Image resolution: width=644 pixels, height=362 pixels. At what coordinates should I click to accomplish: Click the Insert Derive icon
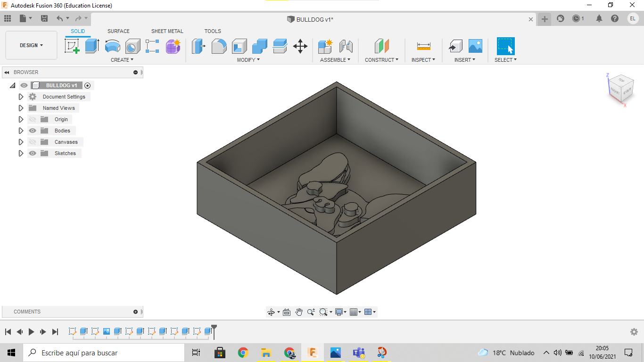point(455,46)
